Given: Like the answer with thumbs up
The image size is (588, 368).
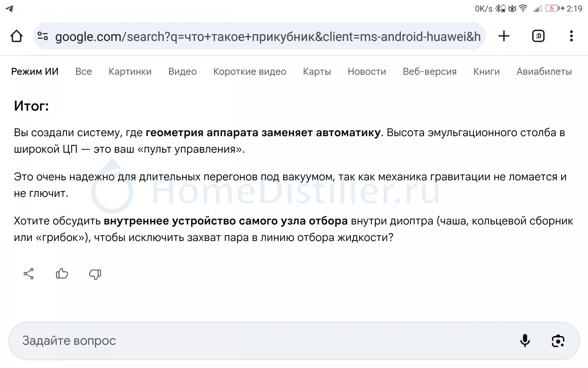Looking at the screenshot, I should (62, 274).
